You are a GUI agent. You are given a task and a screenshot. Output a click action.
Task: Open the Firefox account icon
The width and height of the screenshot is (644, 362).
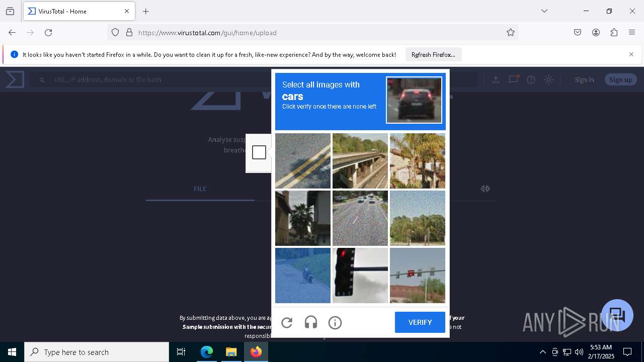pyautogui.click(x=596, y=33)
